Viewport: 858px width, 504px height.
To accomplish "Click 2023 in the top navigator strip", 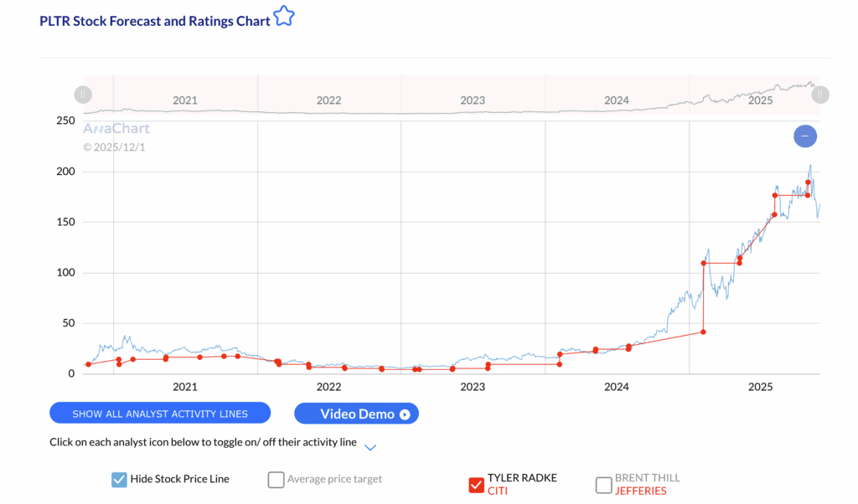I will [473, 100].
